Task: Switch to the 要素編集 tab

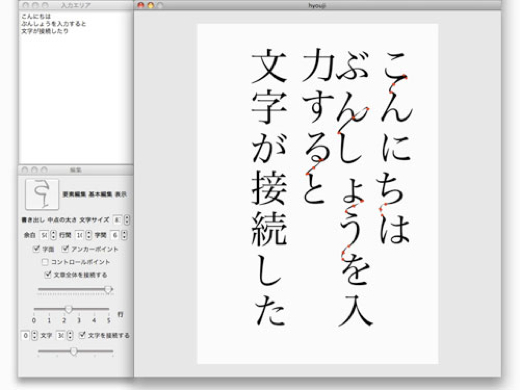Action: pyautogui.click(x=74, y=194)
